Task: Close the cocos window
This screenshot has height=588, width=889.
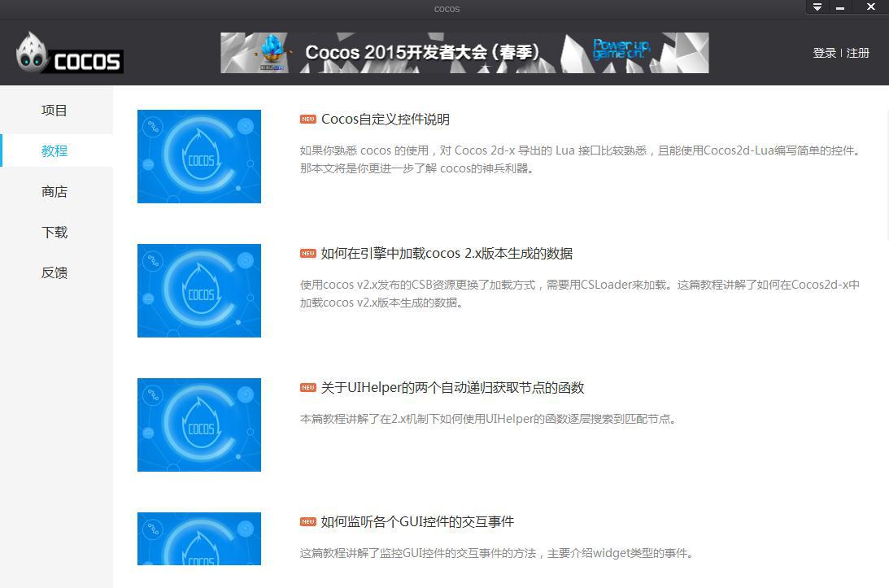Action: point(870,7)
